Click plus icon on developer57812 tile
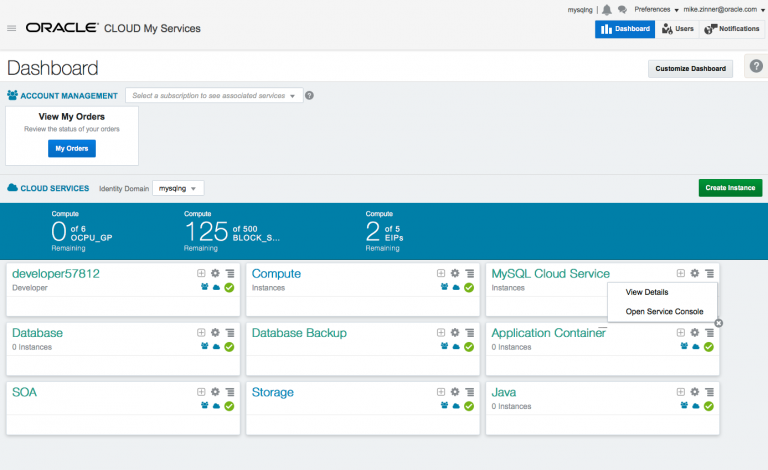Viewport: 768px width, 470px height. pos(201,273)
